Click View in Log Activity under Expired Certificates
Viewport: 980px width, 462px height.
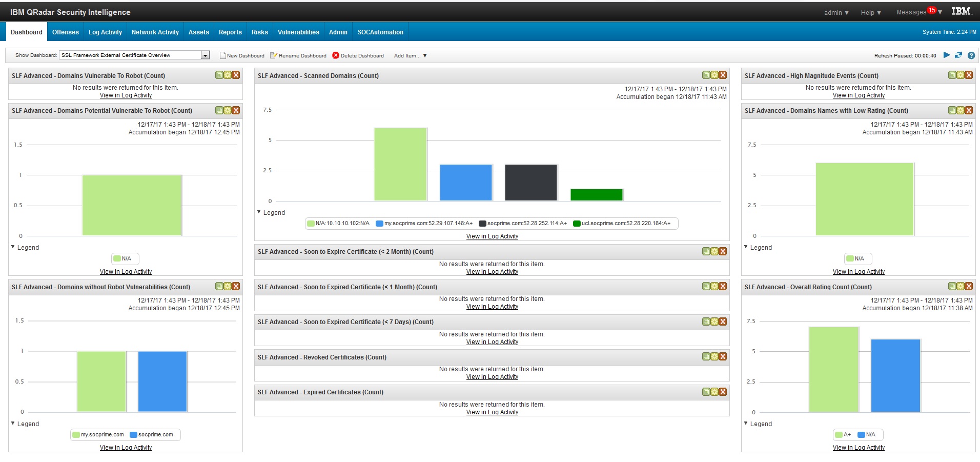click(x=492, y=412)
